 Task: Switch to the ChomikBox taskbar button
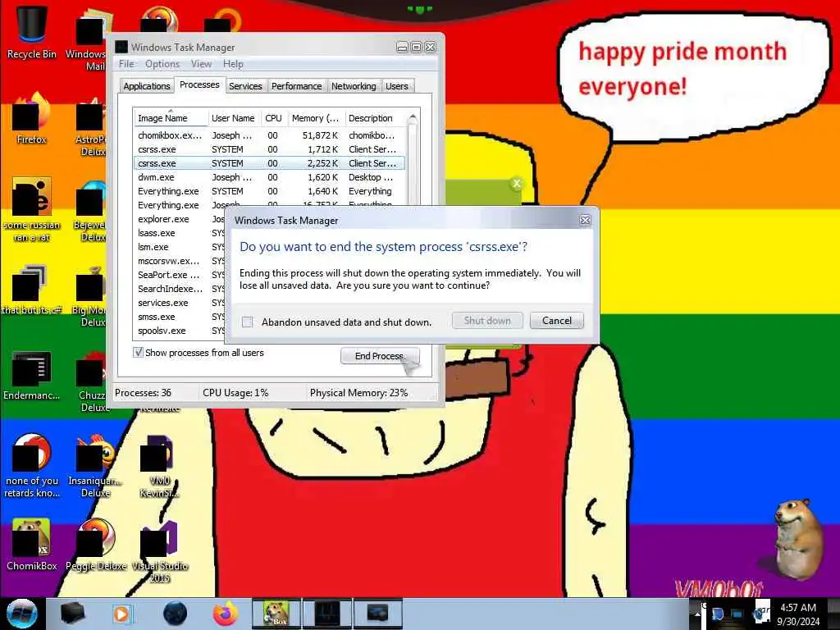click(276, 614)
